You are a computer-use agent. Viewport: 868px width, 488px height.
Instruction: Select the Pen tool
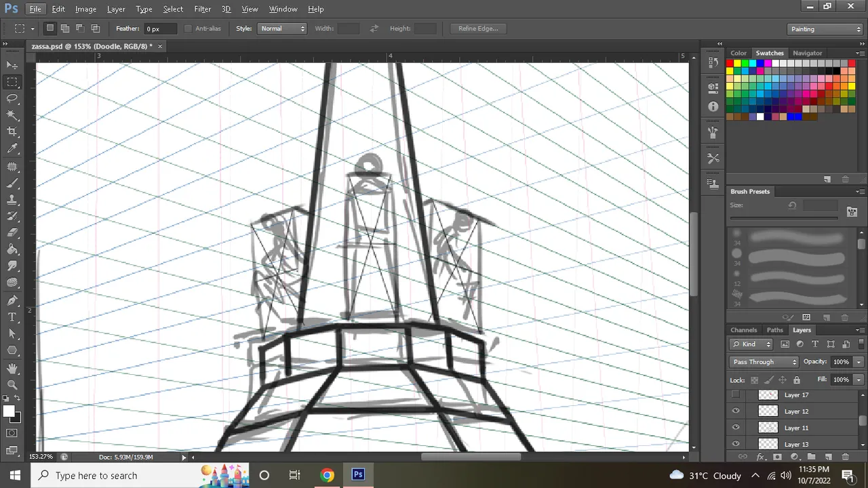pyautogui.click(x=12, y=300)
